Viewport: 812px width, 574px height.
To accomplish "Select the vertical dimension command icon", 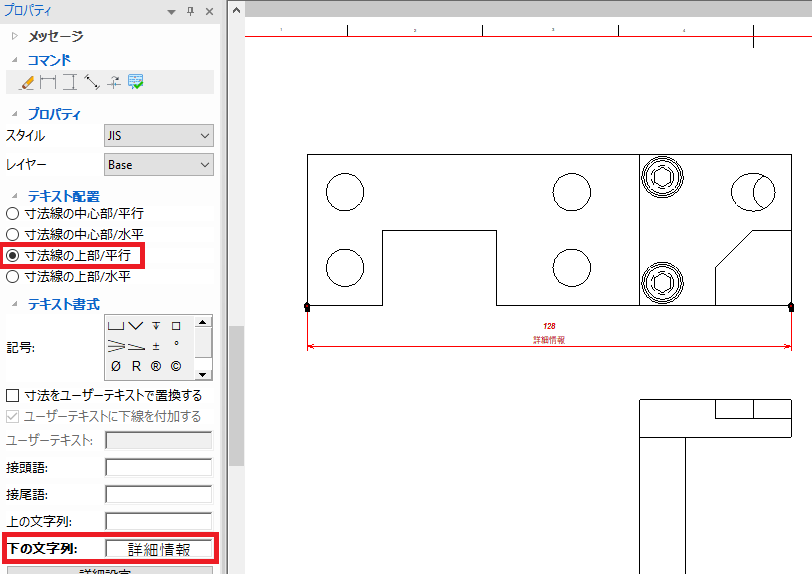I will (x=69, y=82).
